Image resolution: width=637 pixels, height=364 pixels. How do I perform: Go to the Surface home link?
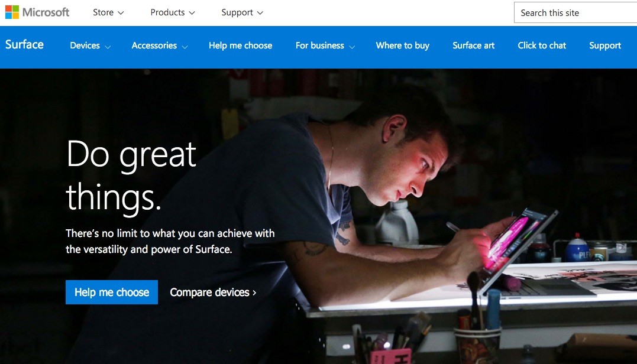[x=24, y=45]
